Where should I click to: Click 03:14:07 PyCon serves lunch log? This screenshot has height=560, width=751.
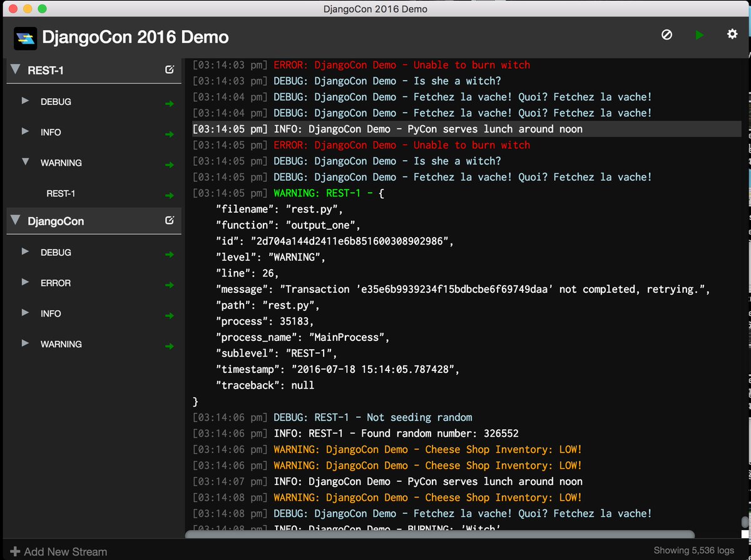coord(387,481)
